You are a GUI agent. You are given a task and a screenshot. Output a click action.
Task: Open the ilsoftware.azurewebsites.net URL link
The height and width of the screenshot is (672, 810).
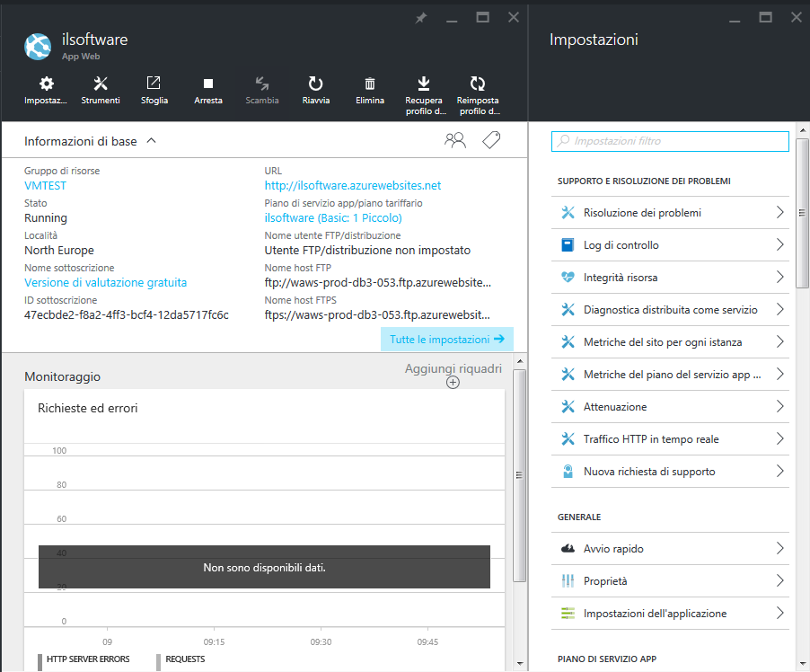[353, 186]
